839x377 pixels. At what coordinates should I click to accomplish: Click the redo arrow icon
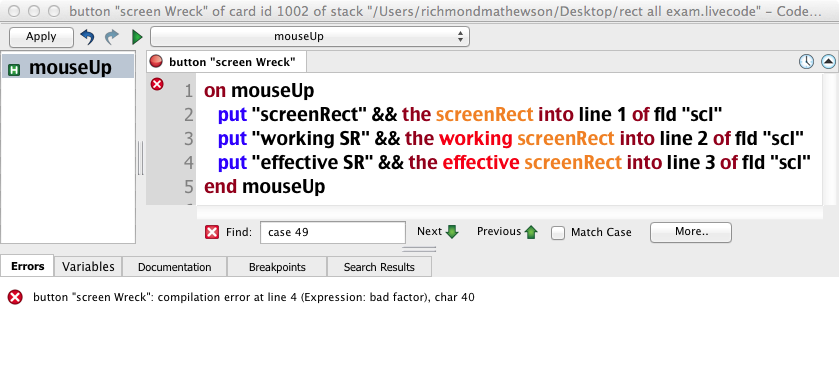tap(112, 37)
